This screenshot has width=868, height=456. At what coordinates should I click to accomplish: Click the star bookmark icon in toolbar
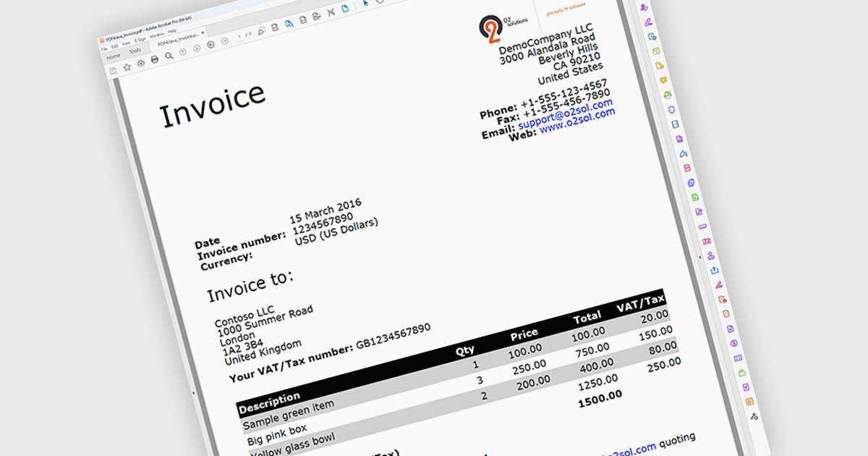click(x=127, y=67)
